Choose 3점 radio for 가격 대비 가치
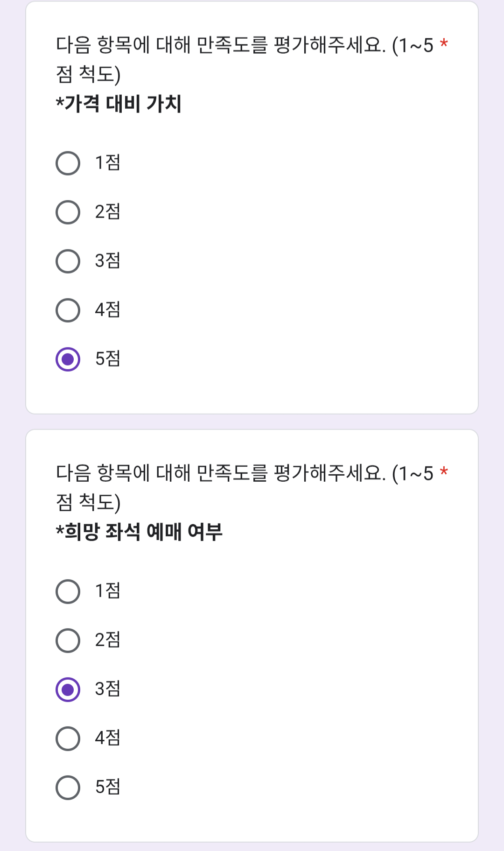 pos(68,261)
